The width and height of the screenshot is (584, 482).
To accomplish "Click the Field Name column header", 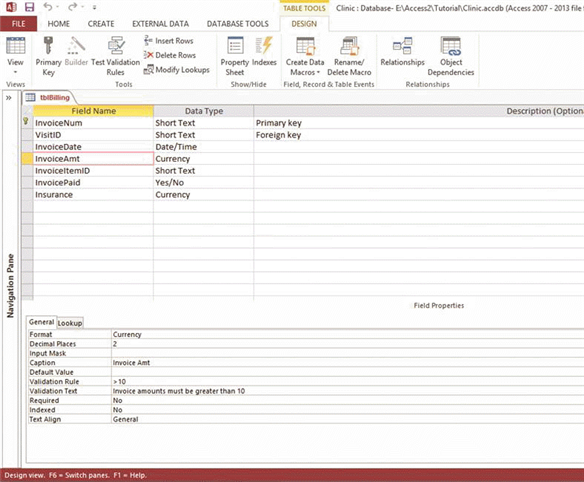I will (x=93, y=111).
